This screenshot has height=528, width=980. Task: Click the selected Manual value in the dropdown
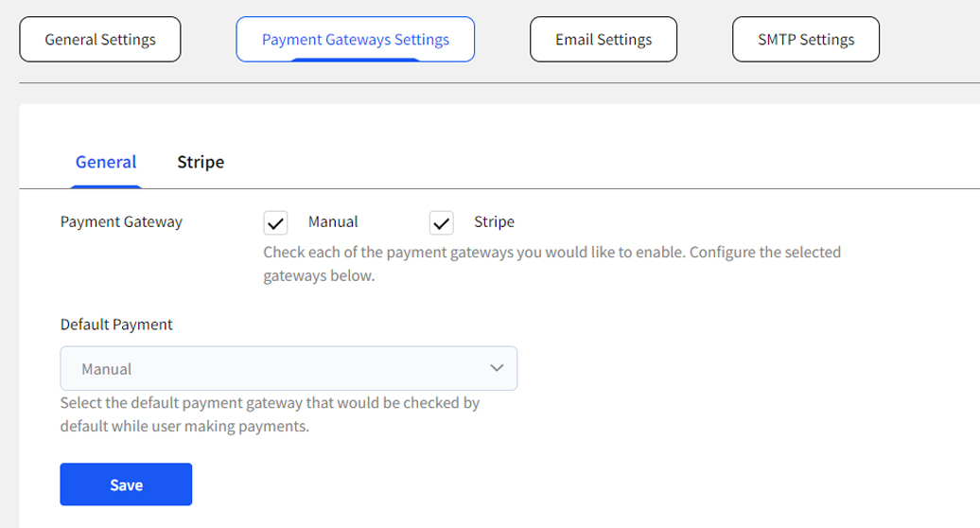pyautogui.click(x=107, y=369)
